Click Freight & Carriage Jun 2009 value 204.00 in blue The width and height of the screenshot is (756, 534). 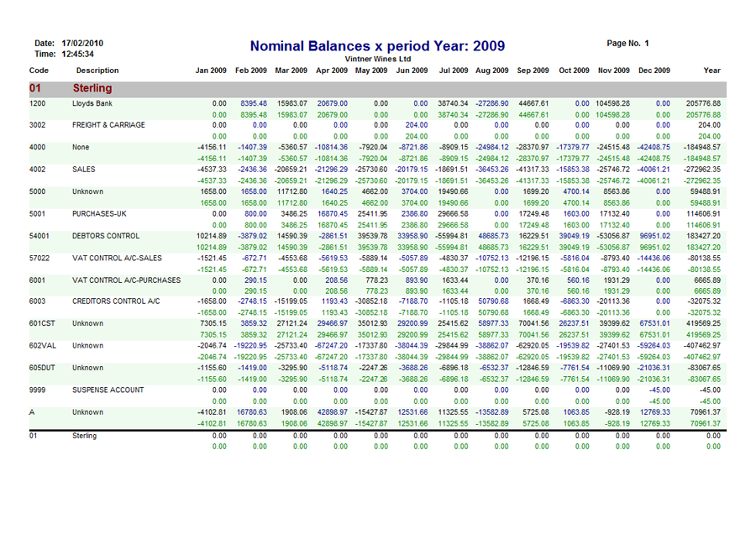click(416, 125)
